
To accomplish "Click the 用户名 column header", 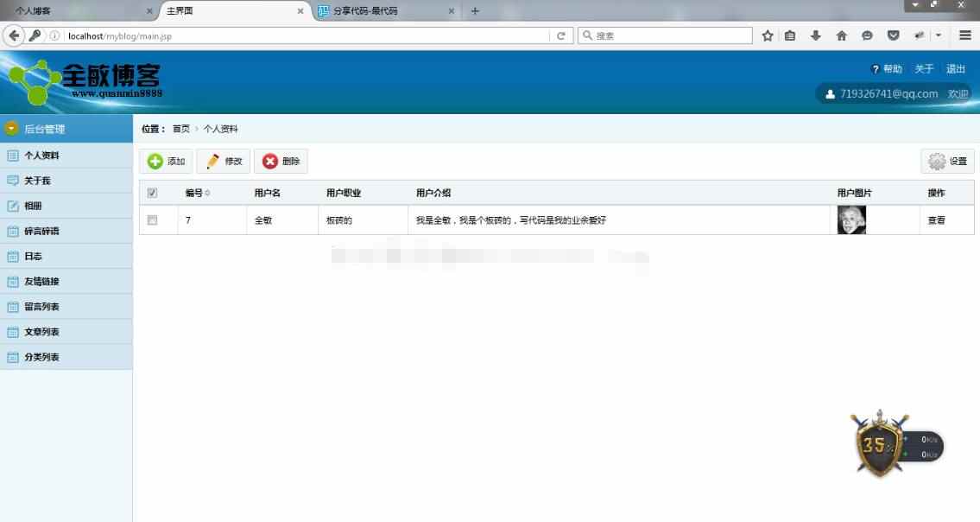I will (267, 193).
